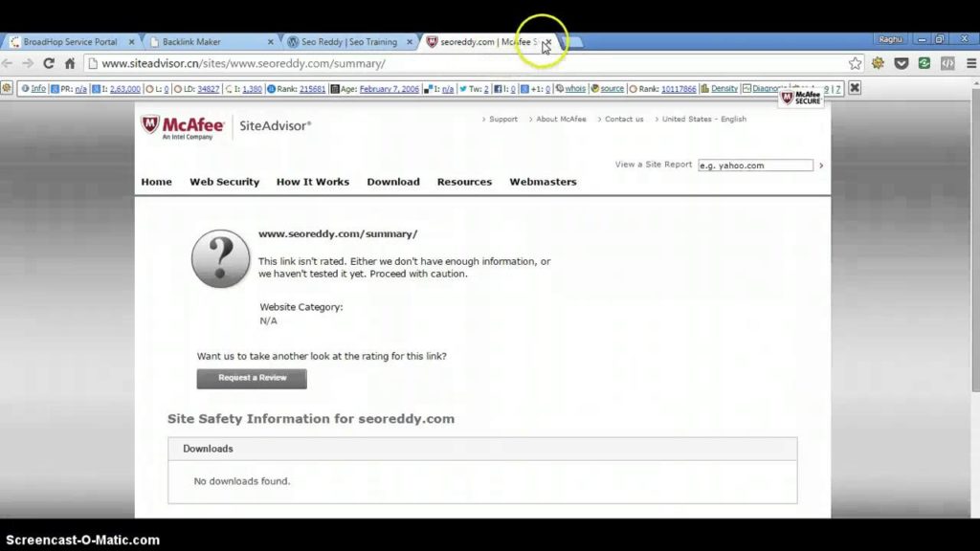Reload the current page

(48, 63)
